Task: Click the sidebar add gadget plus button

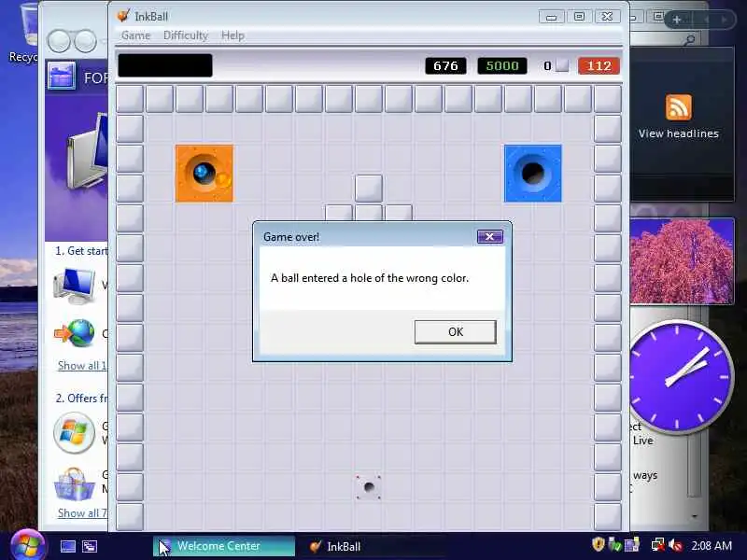Action: 676,20
